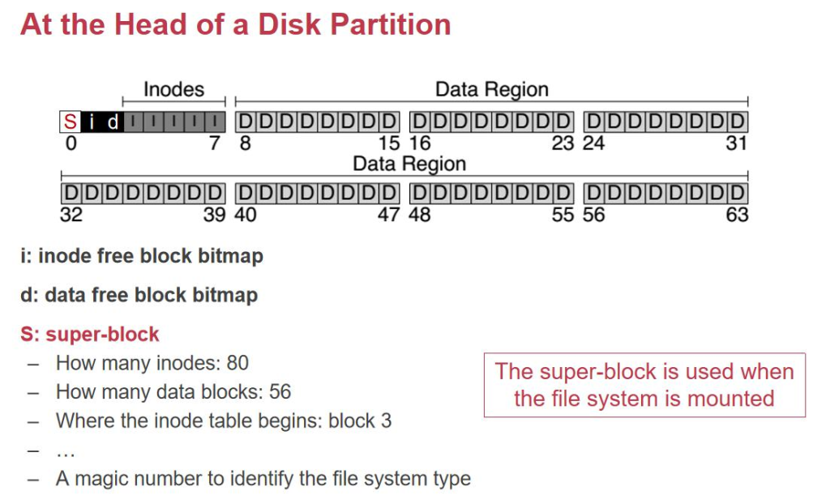Screen dimensions: 830x504
Task: Click the block number 31 label
Action: [737, 144]
